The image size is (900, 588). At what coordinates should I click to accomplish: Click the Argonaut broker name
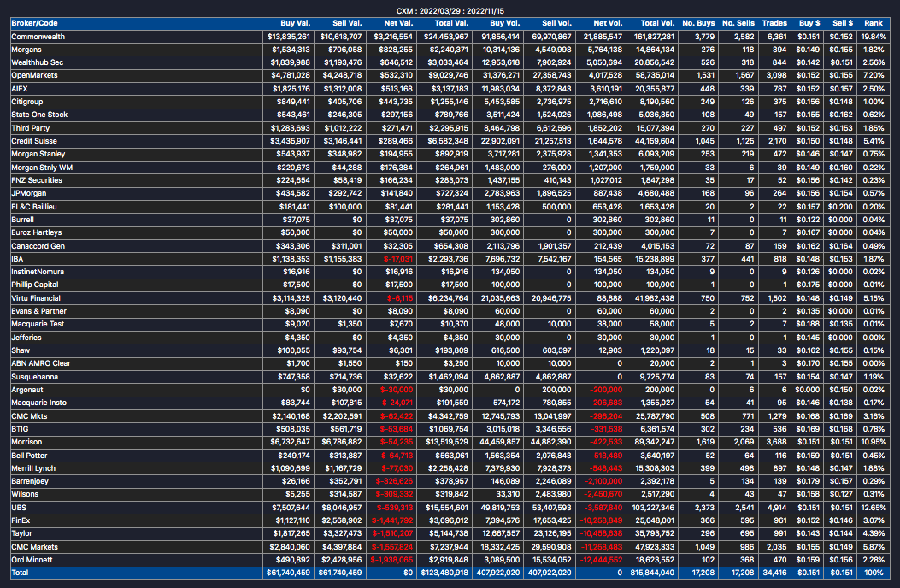(27, 390)
